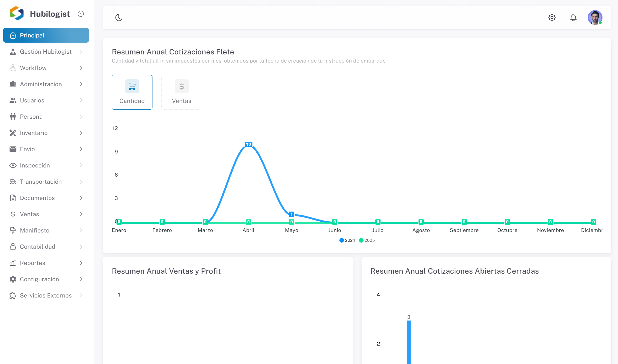Screen dimensions: 618x364
Task: Open settings via the gear icon
Action: pyautogui.click(x=552, y=17)
